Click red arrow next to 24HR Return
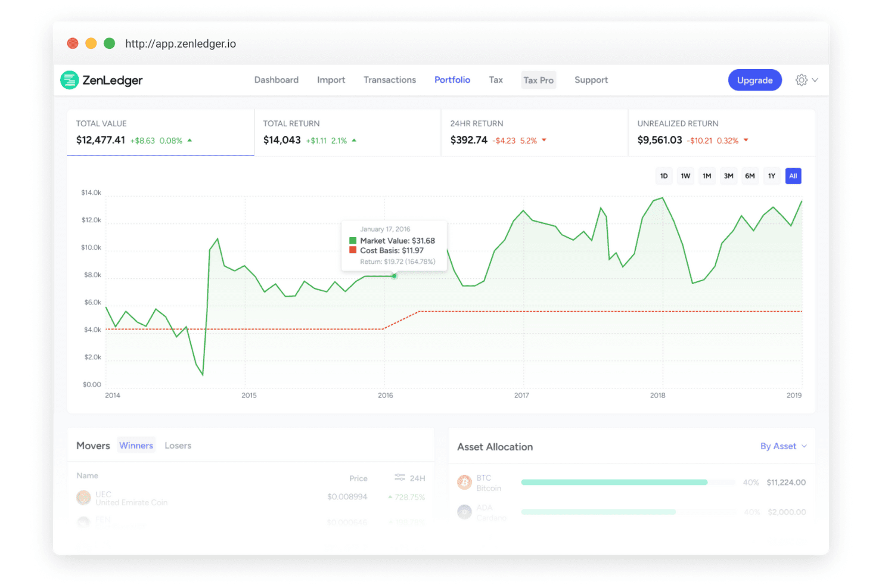The width and height of the screenshot is (882, 588). 544,141
